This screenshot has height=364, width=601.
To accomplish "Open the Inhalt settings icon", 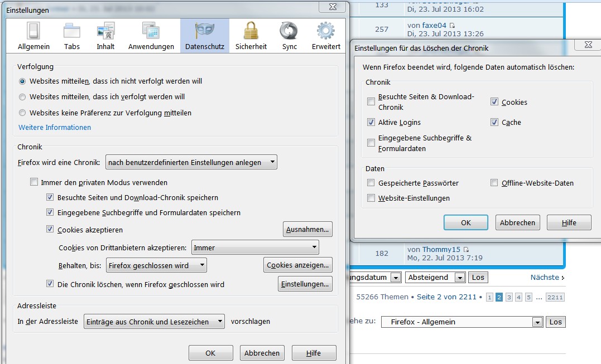I will [105, 36].
